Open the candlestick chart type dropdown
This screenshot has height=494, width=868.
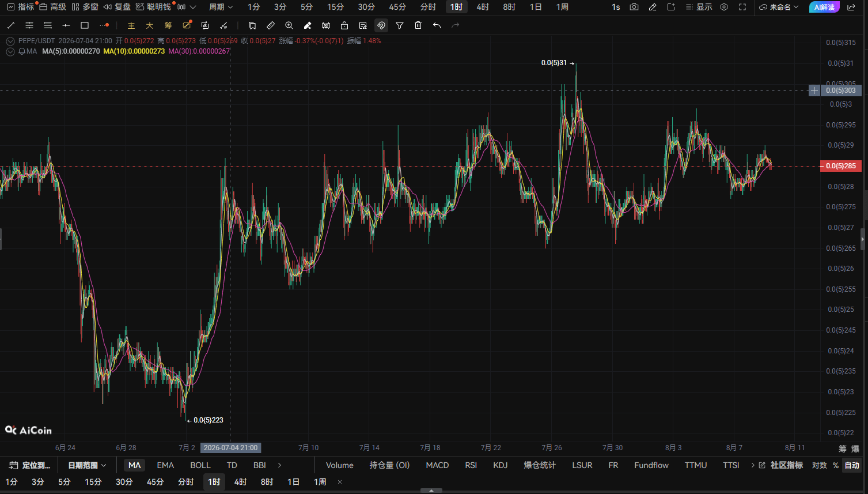click(187, 7)
